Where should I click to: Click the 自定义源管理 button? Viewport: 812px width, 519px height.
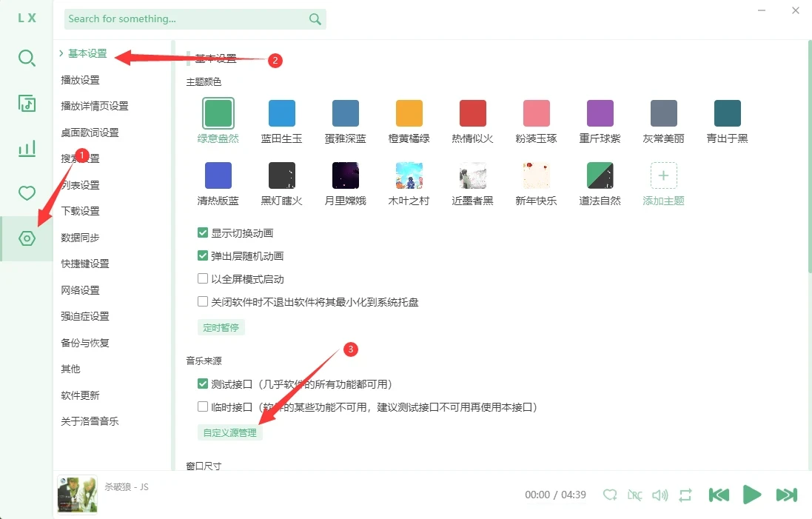229,433
